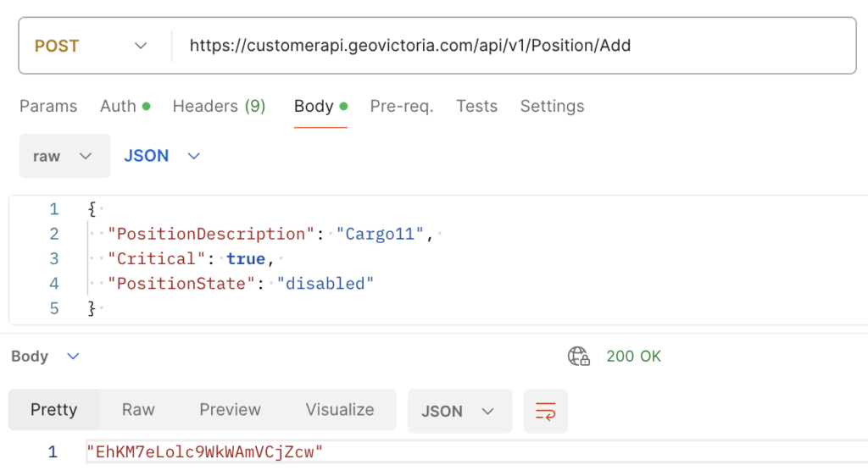Toggle the wrap lines icon in response
Screen dimensions: 868x476
[x=545, y=411]
